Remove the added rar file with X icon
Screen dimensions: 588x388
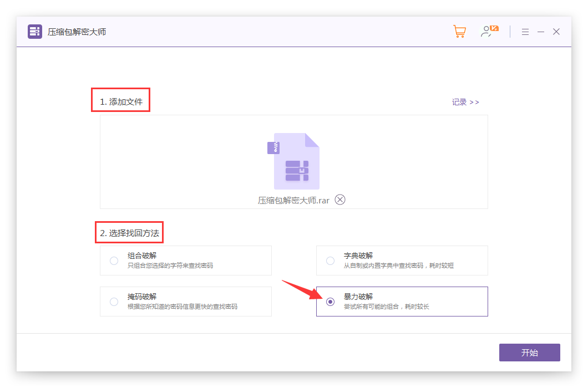tap(339, 200)
